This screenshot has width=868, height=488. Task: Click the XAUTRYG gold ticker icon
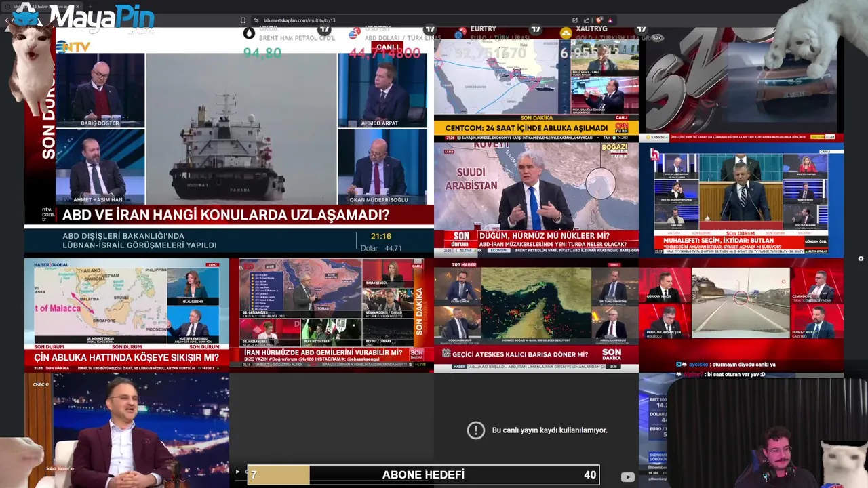tap(566, 33)
